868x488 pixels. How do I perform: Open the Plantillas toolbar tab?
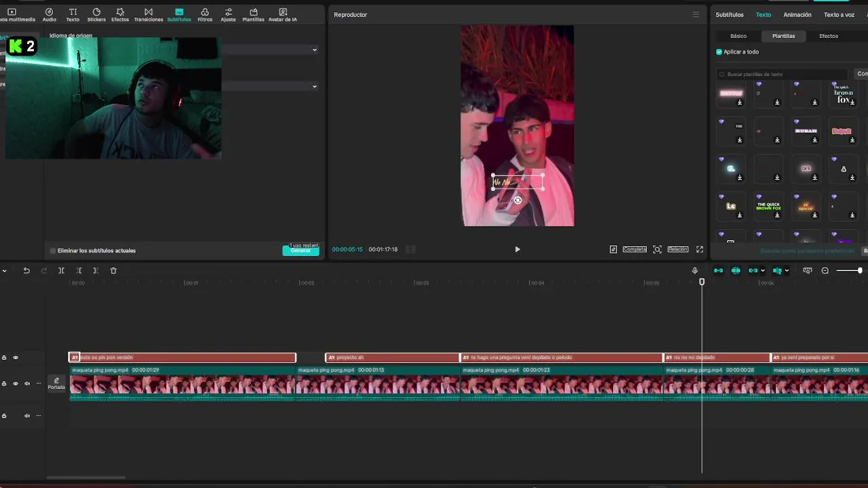pyautogui.click(x=254, y=15)
